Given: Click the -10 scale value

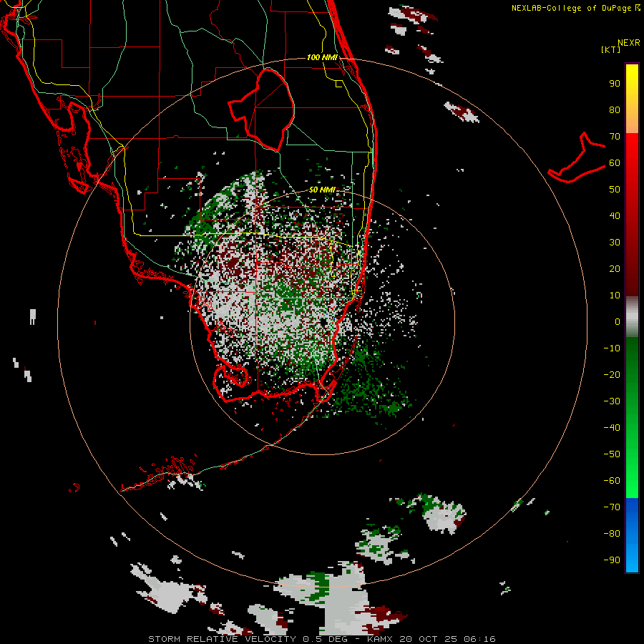Looking at the screenshot, I should coord(612,348).
